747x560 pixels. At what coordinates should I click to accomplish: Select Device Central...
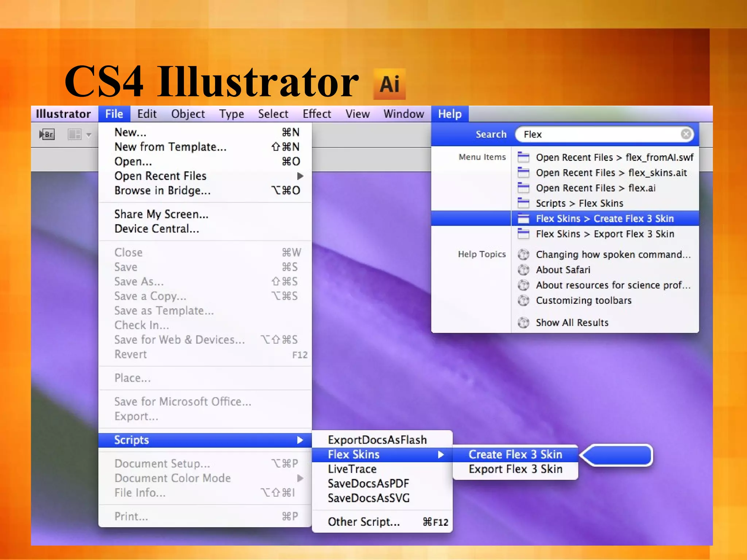click(205, 229)
